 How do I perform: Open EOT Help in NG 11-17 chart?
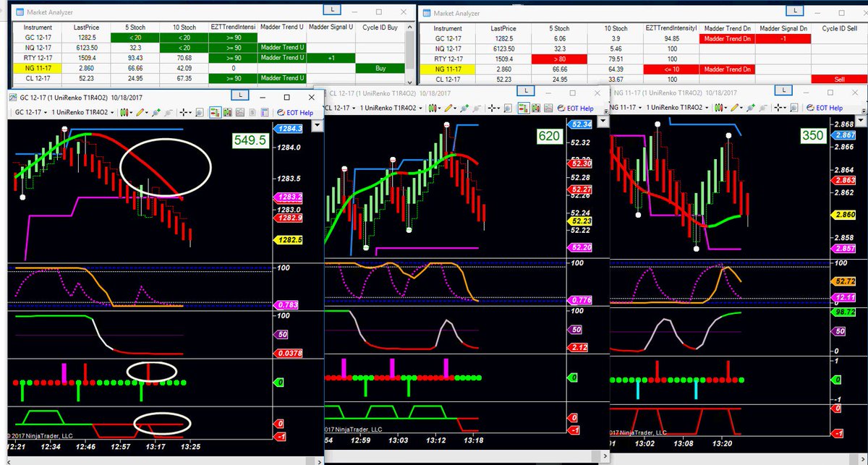point(825,108)
